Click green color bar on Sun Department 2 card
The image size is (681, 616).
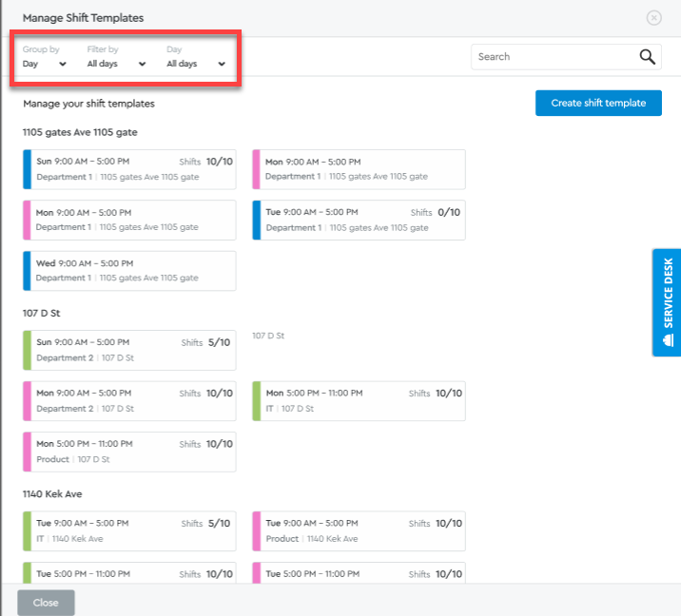coord(27,351)
